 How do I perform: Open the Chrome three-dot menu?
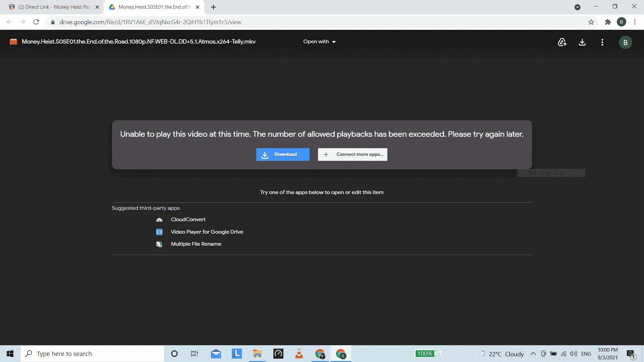(x=635, y=22)
